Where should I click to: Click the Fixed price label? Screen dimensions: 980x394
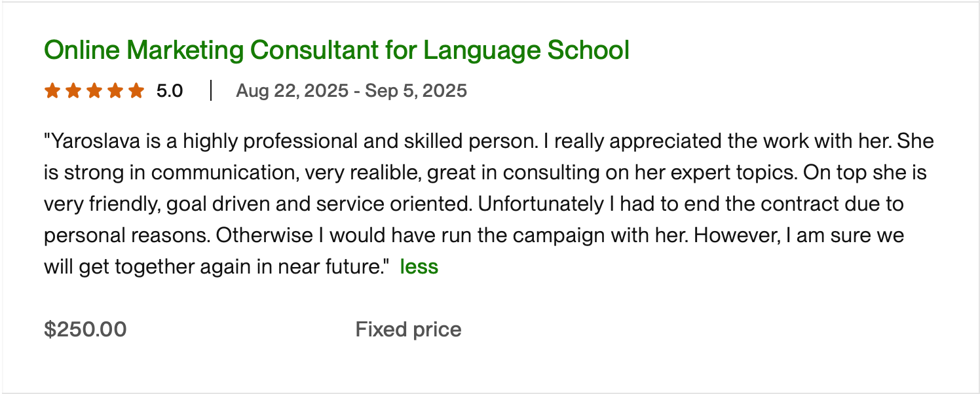coord(408,329)
